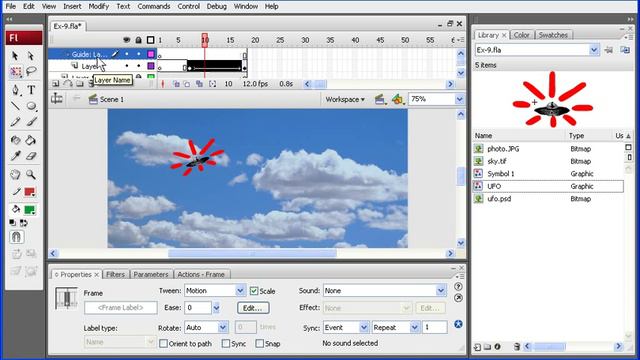Click the Guide layer outline color square
Image resolution: width=640 pixels, height=360 pixels.
click(x=151, y=54)
